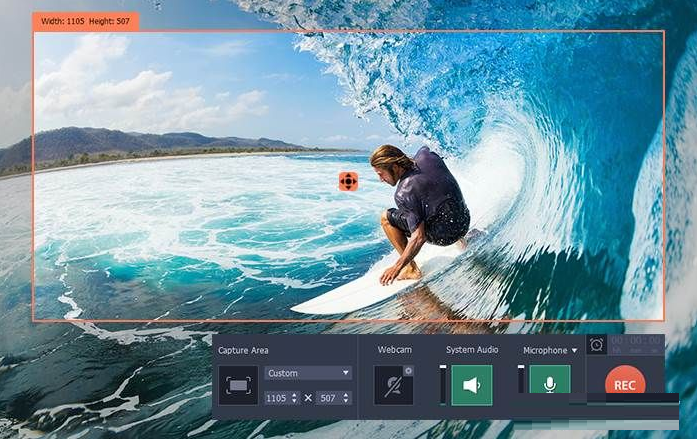Click the capture area selection icon

[x=238, y=385]
